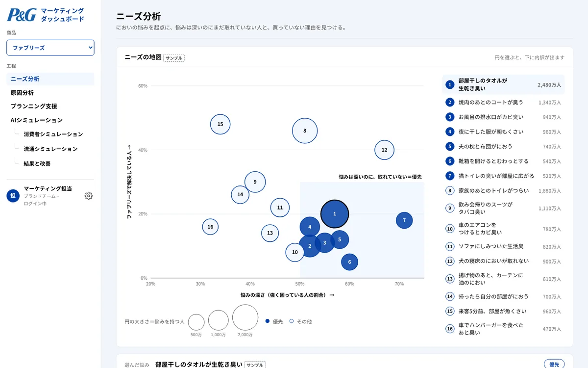Open プランニング支援 in the sidebar
The height and width of the screenshot is (368, 588).
50,106
